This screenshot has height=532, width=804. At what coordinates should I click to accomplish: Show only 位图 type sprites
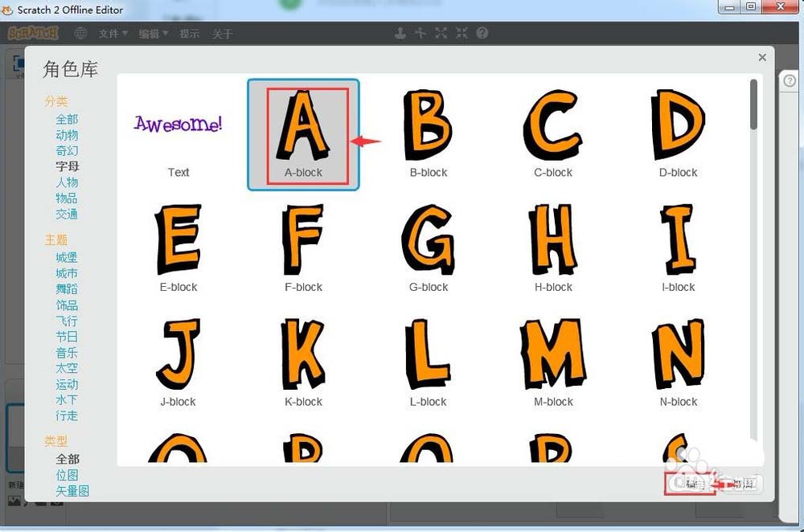point(67,475)
